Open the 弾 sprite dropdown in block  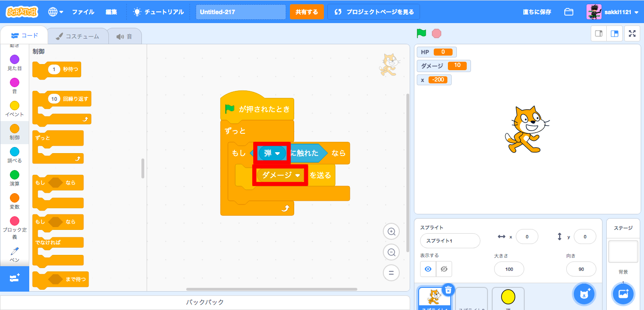click(x=272, y=153)
